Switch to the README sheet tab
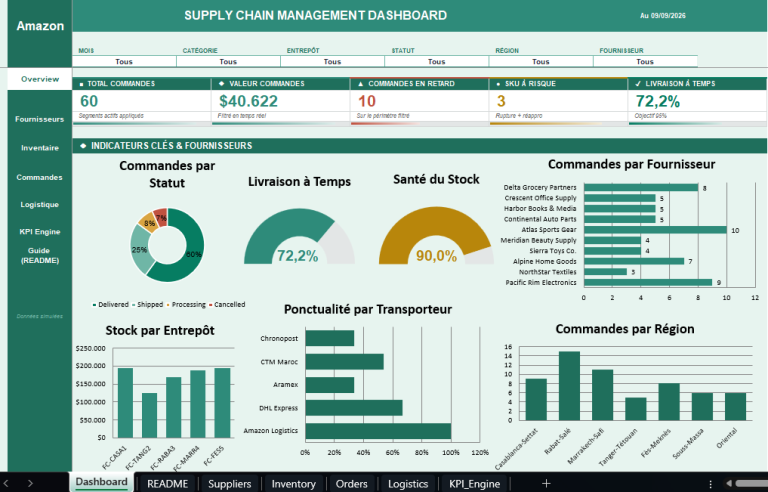 pos(168,484)
